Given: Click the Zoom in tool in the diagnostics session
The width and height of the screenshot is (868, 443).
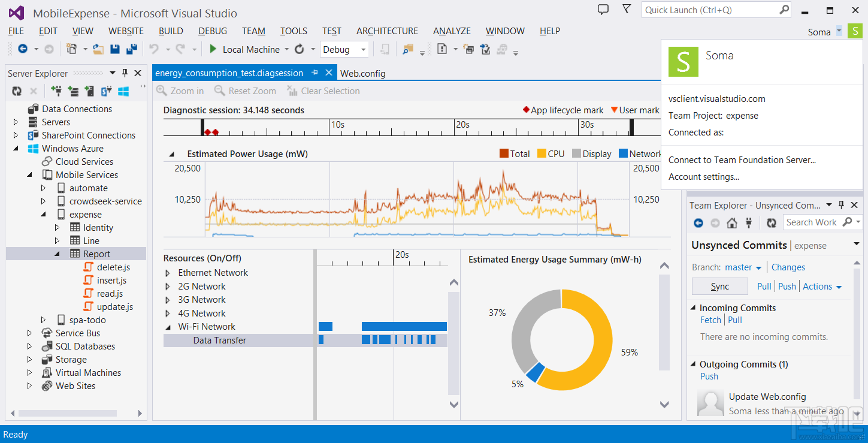Looking at the screenshot, I should coord(179,91).
